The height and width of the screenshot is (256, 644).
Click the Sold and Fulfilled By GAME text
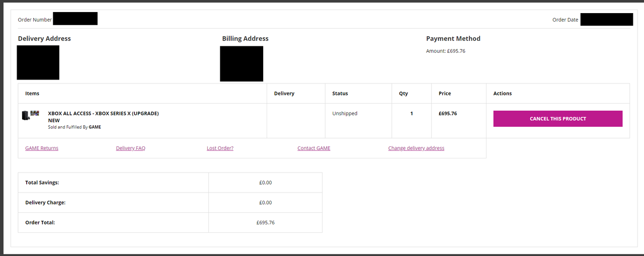(74, 127)
